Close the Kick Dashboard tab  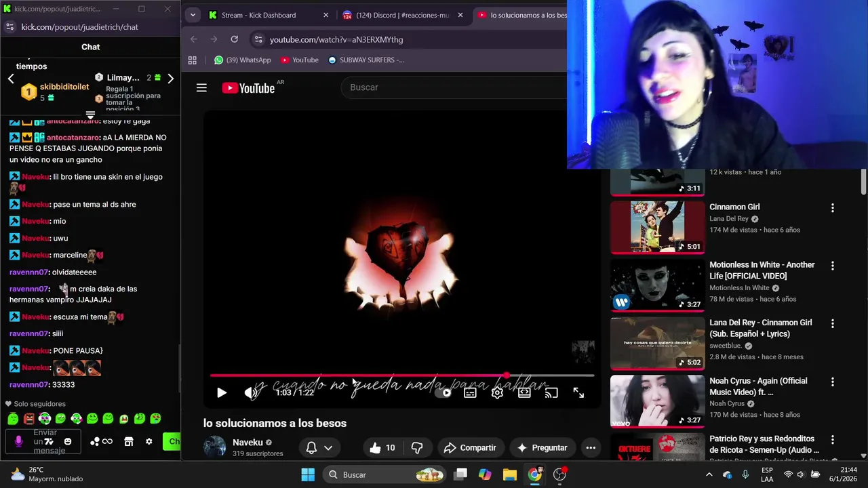tap(325, 15)
